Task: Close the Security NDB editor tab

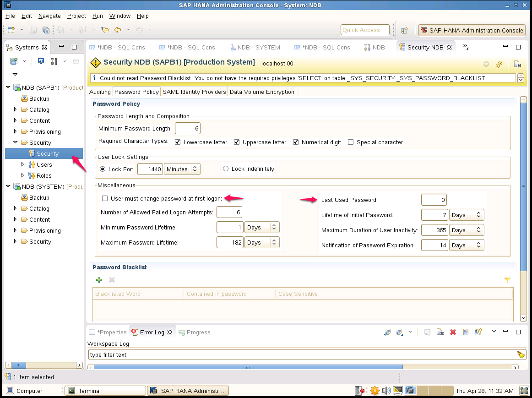Action: (x=449, y=47)
